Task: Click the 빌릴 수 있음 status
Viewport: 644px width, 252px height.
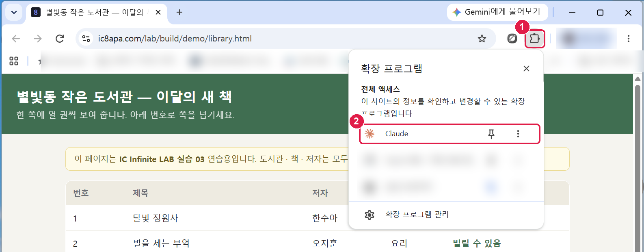Action: [x=477, y=243]
